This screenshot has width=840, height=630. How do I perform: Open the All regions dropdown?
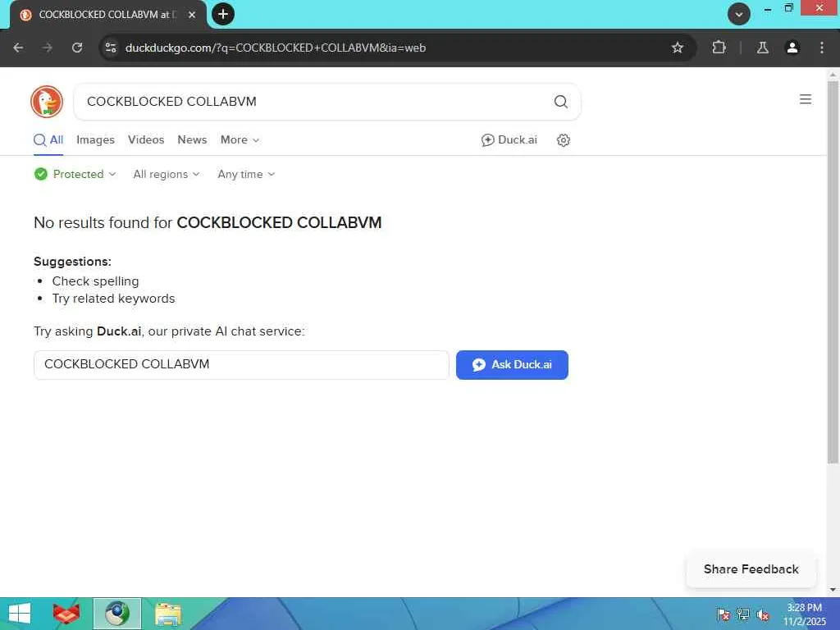166,174
